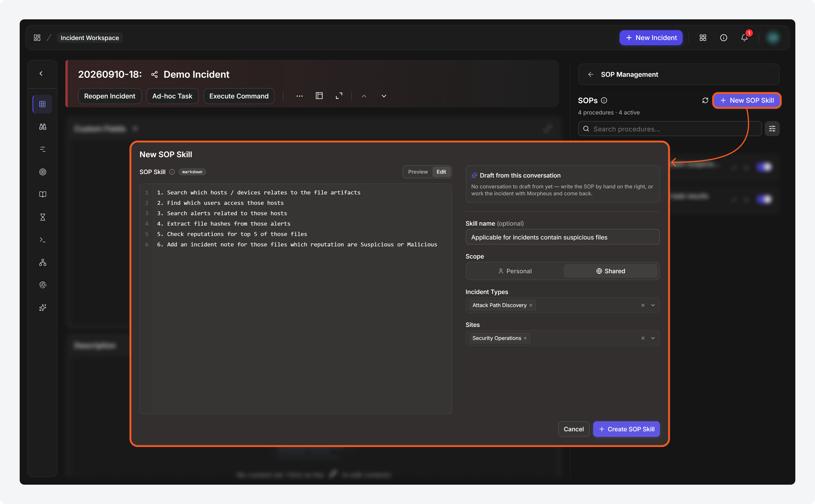Select Shared scope
Screen dimensions: 815x504
(611, 271)
